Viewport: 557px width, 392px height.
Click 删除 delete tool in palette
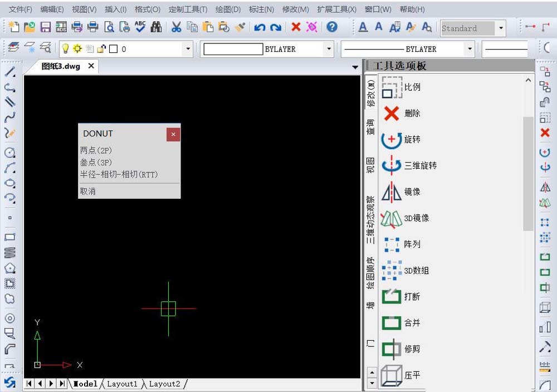(x=402, y=113)
